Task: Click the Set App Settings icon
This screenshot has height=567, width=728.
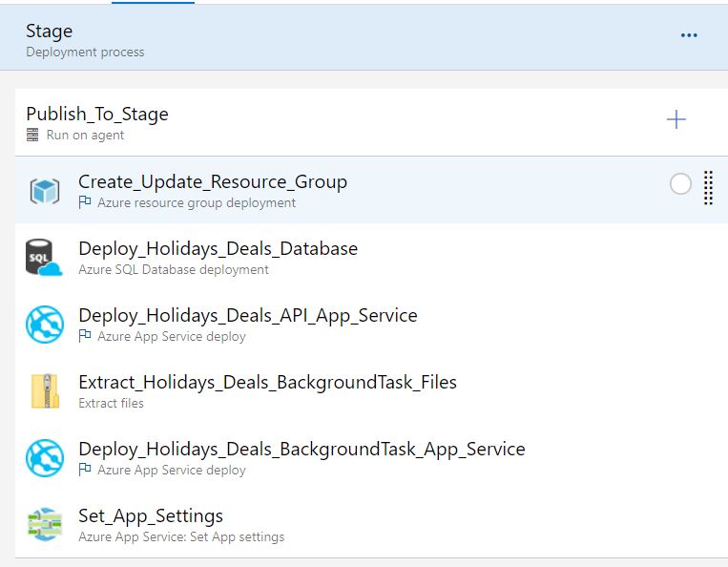Action: click(45, 524)
